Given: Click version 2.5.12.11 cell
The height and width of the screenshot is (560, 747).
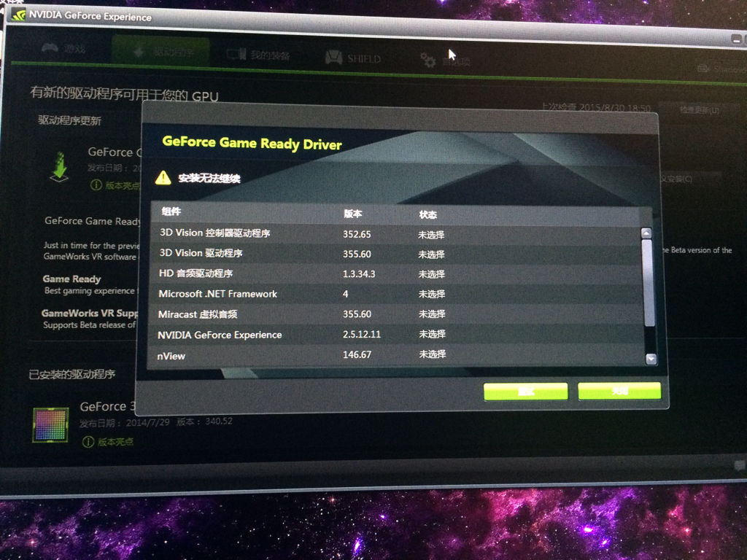Looking at the screenshot, I should tap(362, 334).
